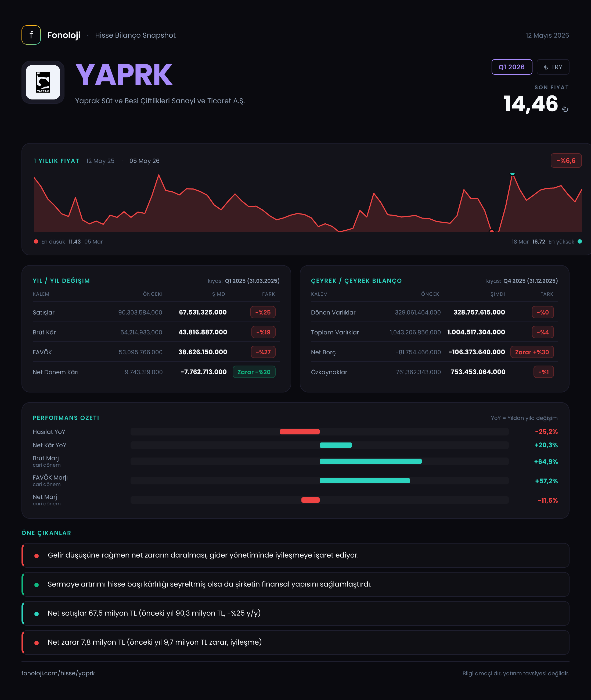Click the ÇEYREK / ÇEYREK BİLANÇO heading
The height and width of the screenshot is (700, 591).
tap(356, 281)
